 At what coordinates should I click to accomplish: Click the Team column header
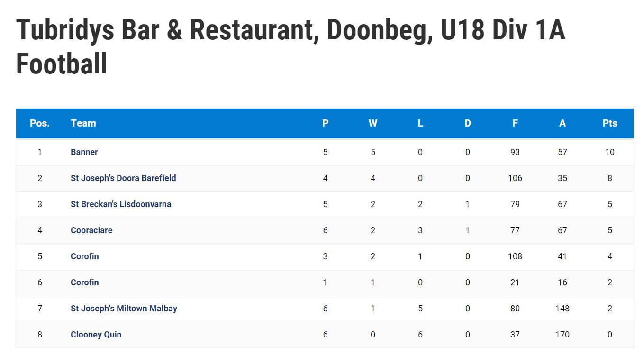83,123
